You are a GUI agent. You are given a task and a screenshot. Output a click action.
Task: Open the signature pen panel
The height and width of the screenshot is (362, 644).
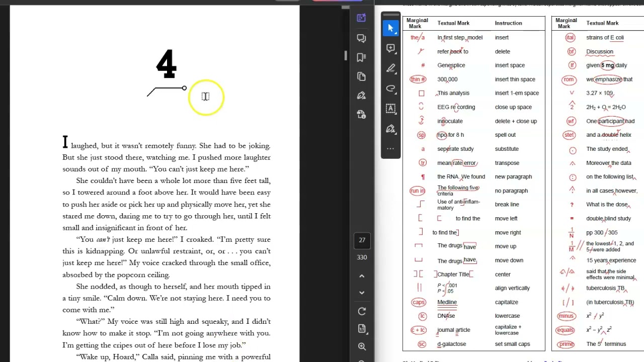(361, 96)
